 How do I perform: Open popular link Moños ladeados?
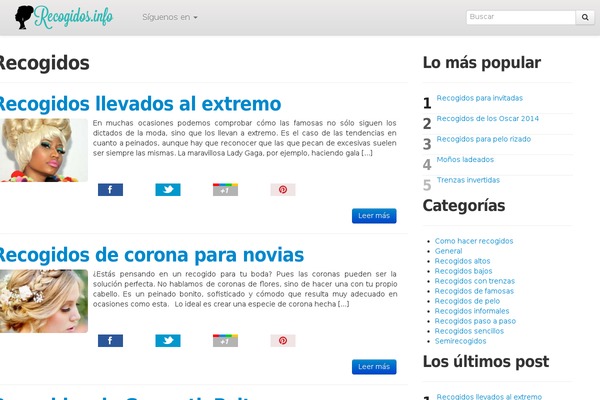(465, 160)
